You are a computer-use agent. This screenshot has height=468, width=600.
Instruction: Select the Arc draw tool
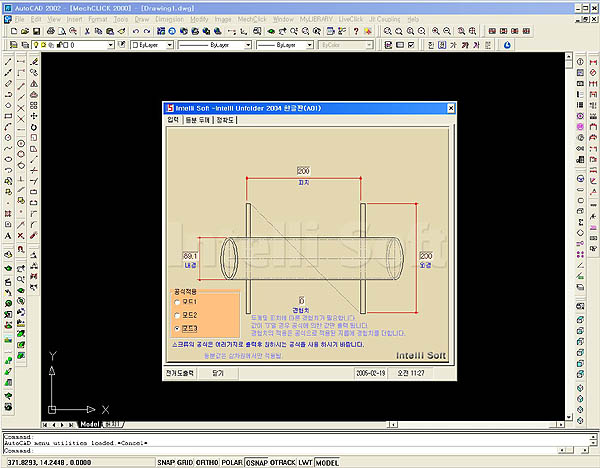8,127
